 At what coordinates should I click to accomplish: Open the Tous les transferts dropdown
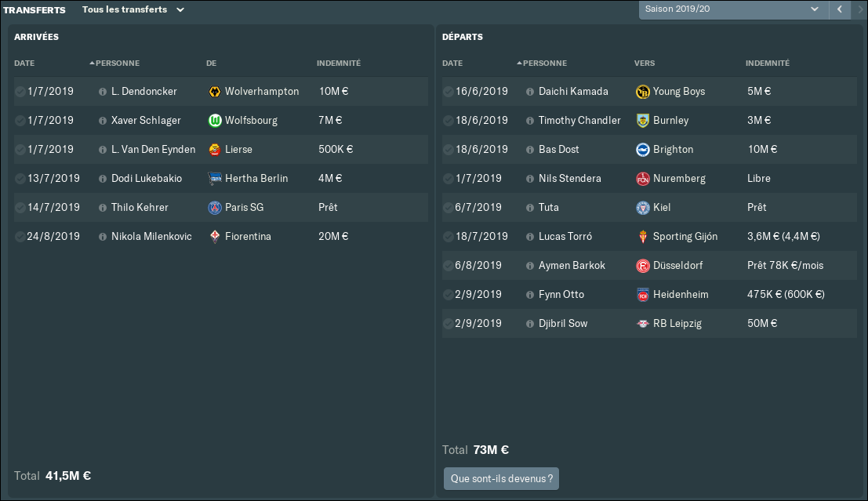[133, 9]
